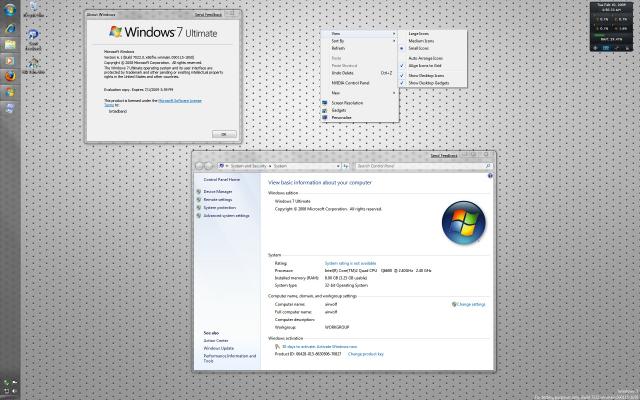Open the Start menu orb
The height and width of the screenshot is (400, 640).
click(x=9, y=9)
